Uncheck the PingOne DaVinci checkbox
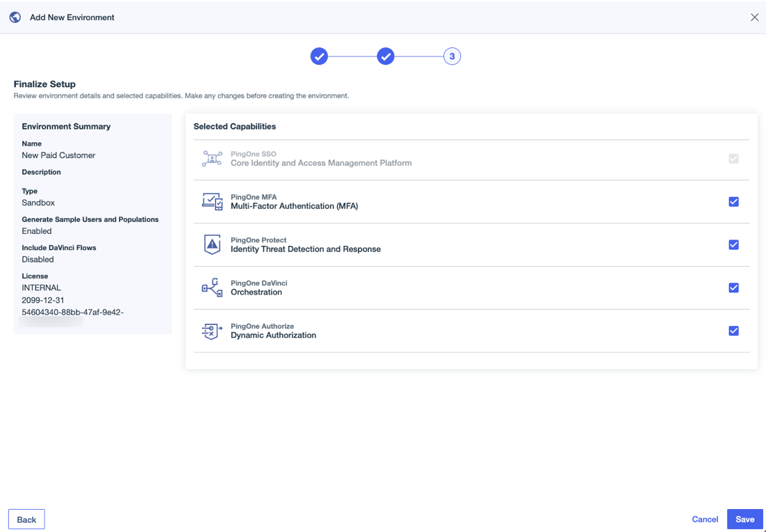This screenshot has width=766, height=532. (733, 288)
